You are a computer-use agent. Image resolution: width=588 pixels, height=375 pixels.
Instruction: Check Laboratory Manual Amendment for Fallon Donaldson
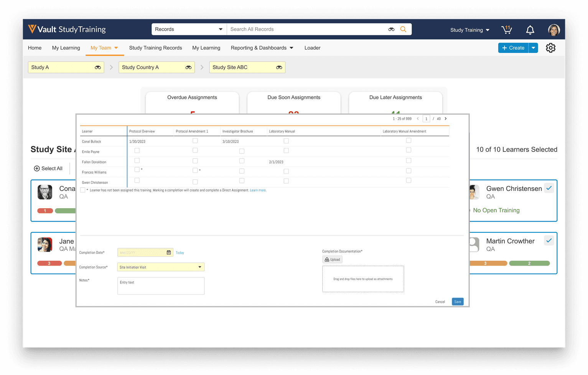pyautogui.click(x=408, y=161)
